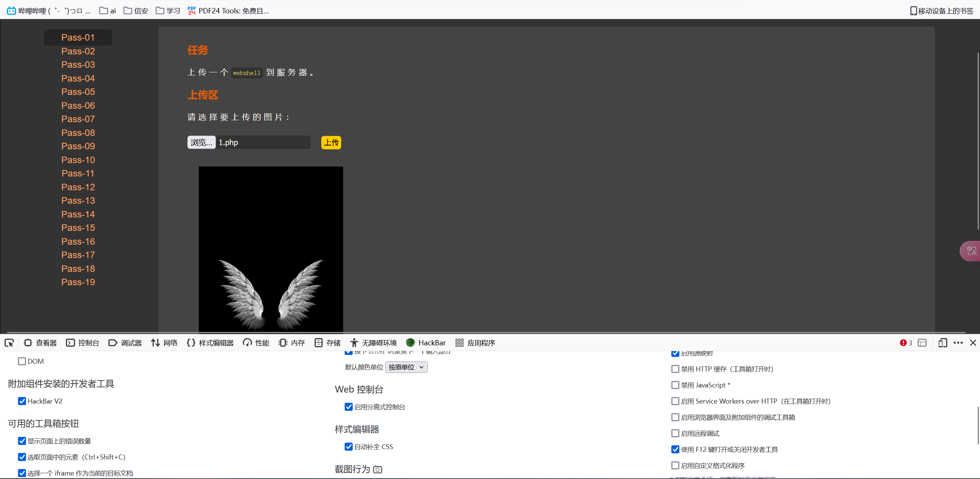The height and width of the screenshot is (479, 980).
Task: Click the red error count icon
Action: (x=903, y=343)
